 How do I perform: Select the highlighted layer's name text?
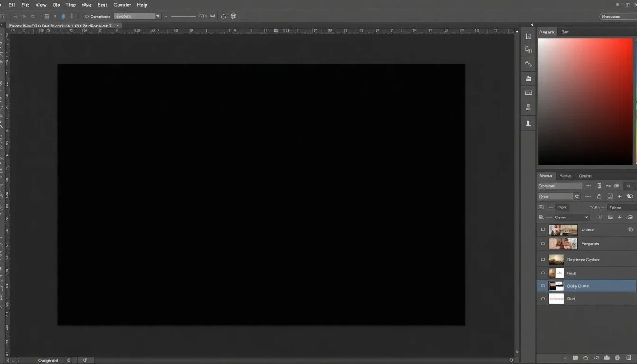click(578, 286)
